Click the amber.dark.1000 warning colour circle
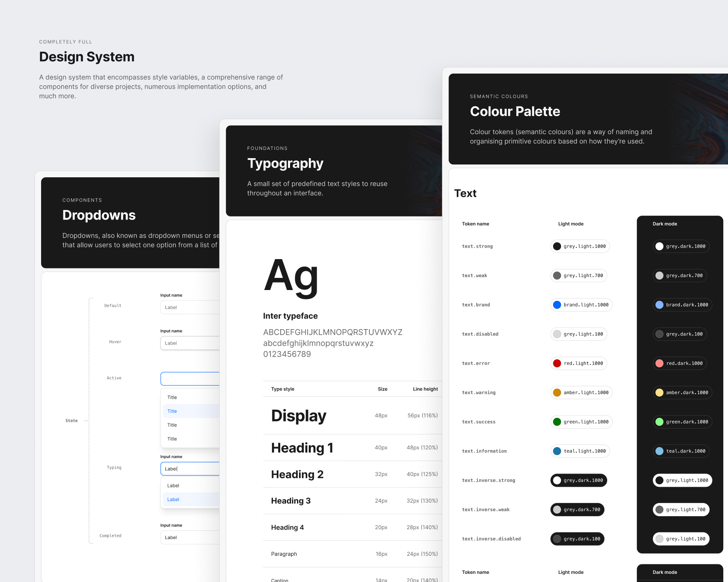 (659, 393)
